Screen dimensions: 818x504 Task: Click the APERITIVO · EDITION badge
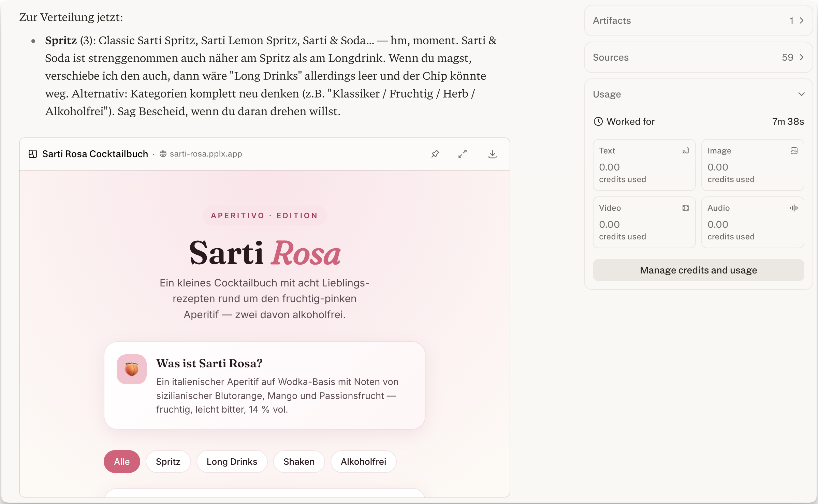coord(264,216)
